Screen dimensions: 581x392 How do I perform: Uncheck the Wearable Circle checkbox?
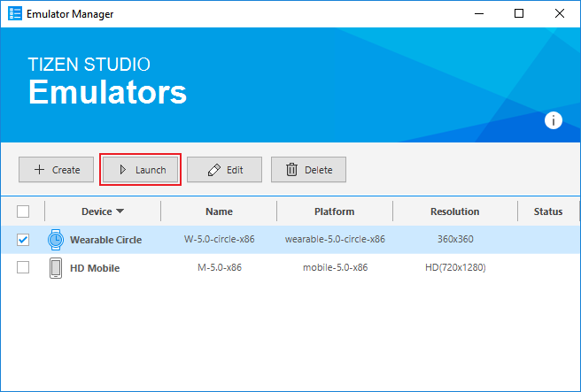(x=23, y=240)
